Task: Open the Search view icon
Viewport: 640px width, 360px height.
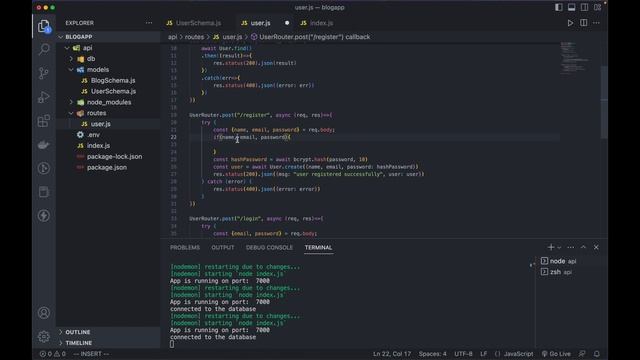Action: coord(44,49)
